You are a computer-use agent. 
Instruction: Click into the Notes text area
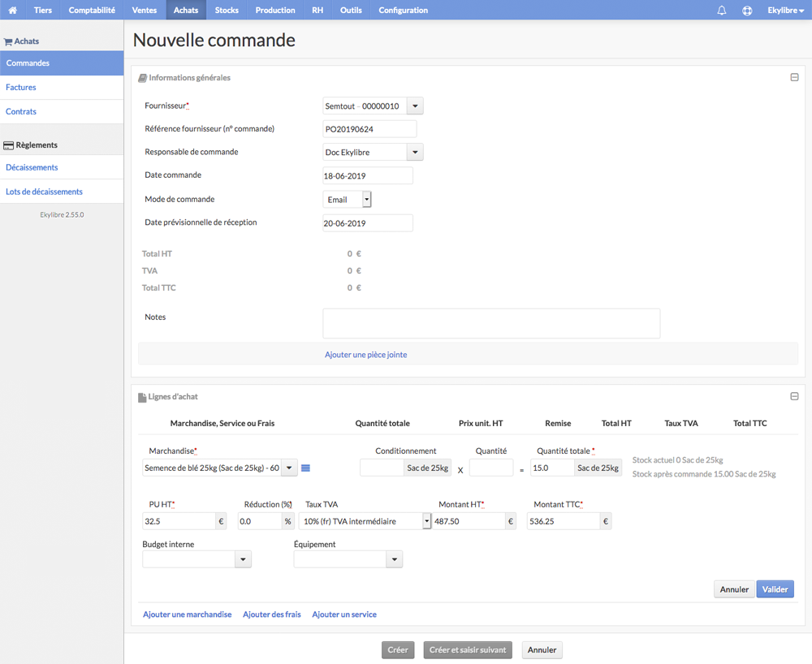(x=491, y=323)
